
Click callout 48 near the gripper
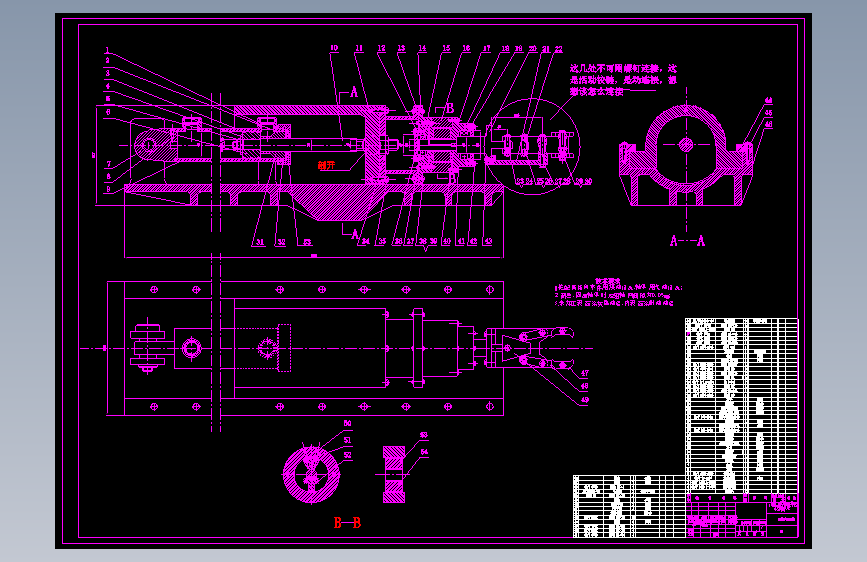tap(584, 386)
